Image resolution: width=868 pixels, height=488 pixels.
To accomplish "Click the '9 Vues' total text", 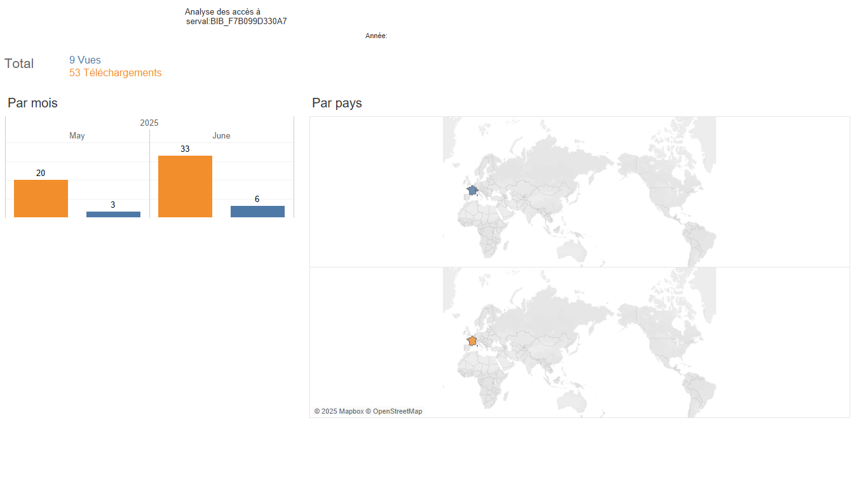I will click(85, 60).
